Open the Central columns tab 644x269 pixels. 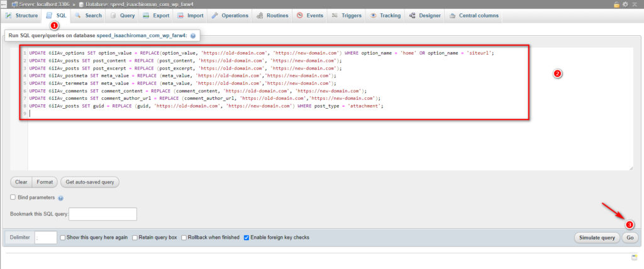(x=474, y=16)
